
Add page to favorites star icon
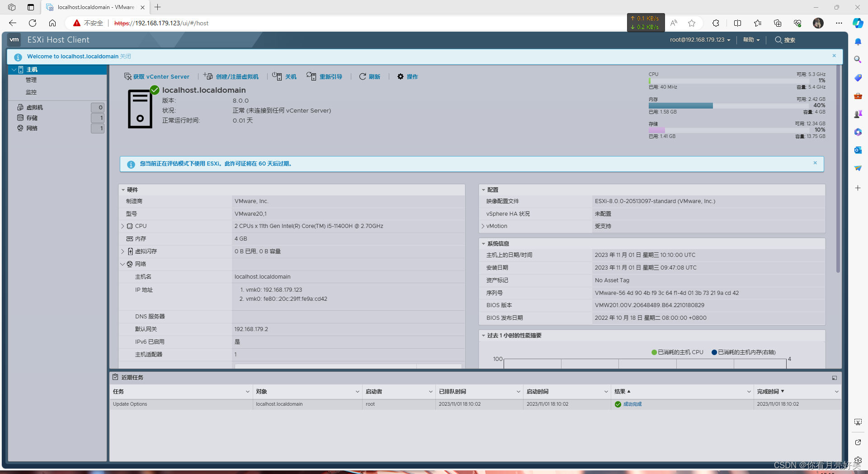tap(692, 23)
